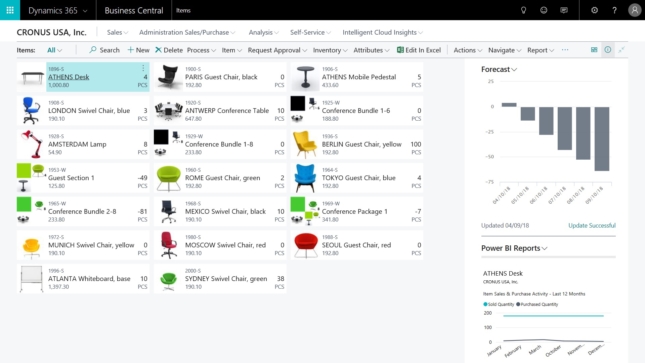
Task: Click the MOSCOW Swivel Chair red image
Action: pyautogui.click(x=168, y=245)
